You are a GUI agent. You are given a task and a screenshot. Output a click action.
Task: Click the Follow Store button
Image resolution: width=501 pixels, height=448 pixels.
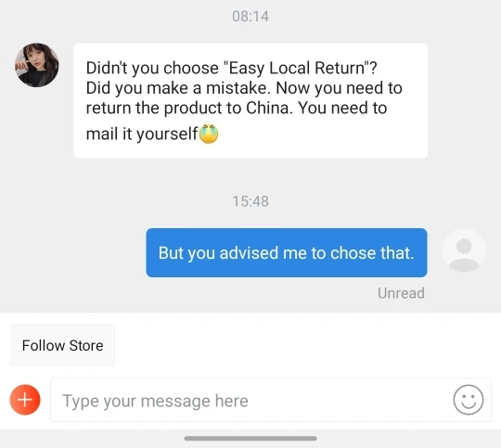tap(63, 345)
